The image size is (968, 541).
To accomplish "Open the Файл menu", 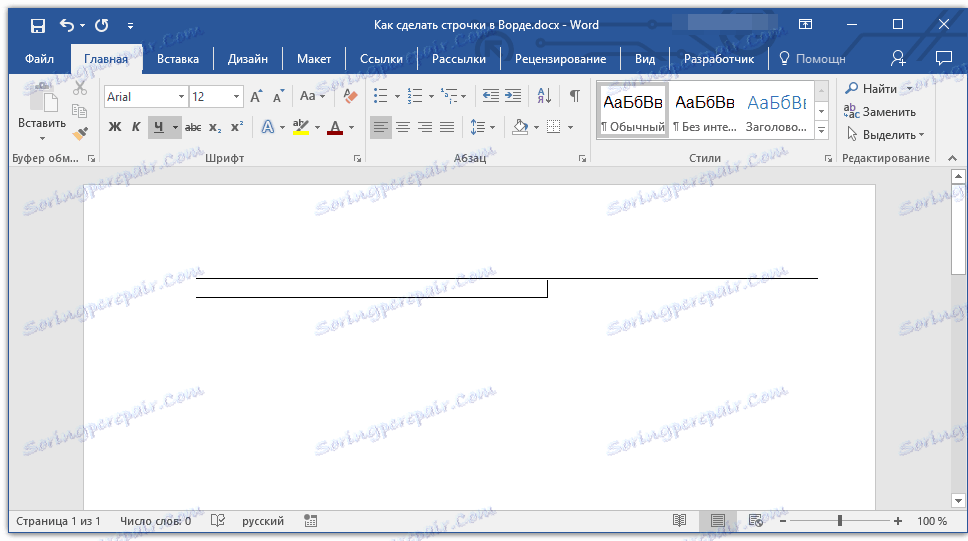I will tap(39, 59).
